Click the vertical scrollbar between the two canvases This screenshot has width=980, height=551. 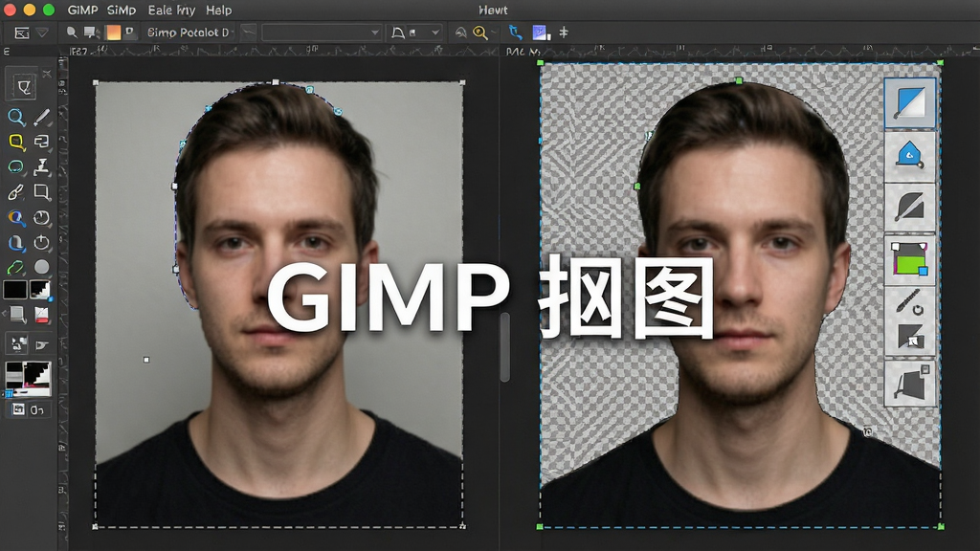click(x=505, y=346)
